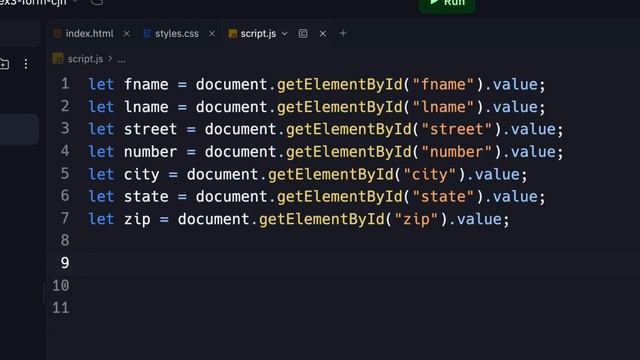The height and width of the screenshot is (360, 640).
Task: Click the number variable on line 4
Action: (151, 152)
